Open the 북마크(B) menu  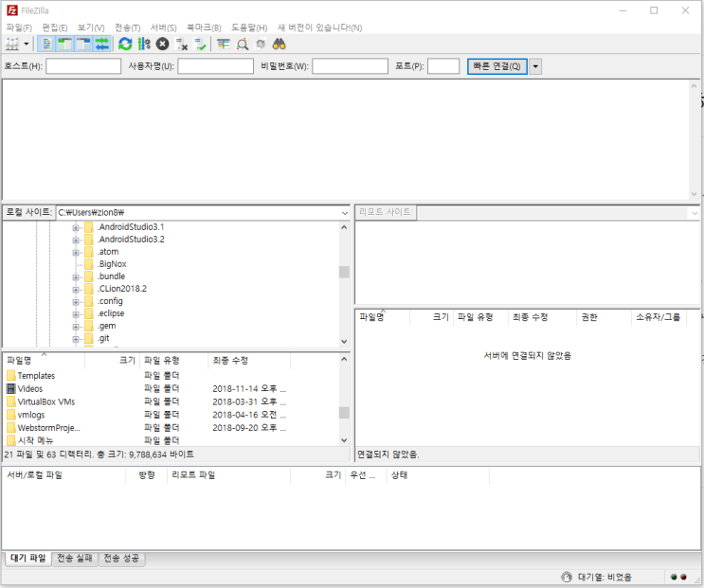(205, 27)
